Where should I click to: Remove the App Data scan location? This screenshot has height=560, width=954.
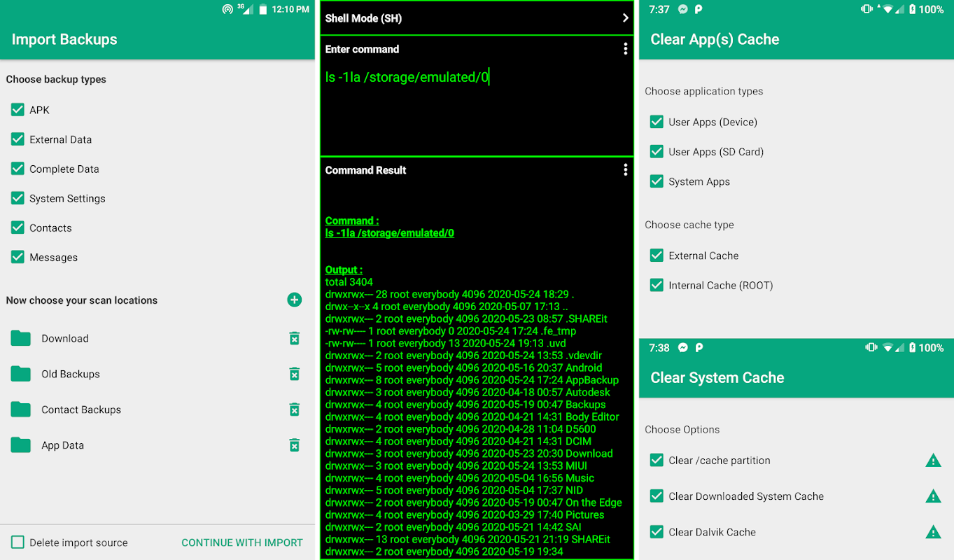(x=295, y=446)
